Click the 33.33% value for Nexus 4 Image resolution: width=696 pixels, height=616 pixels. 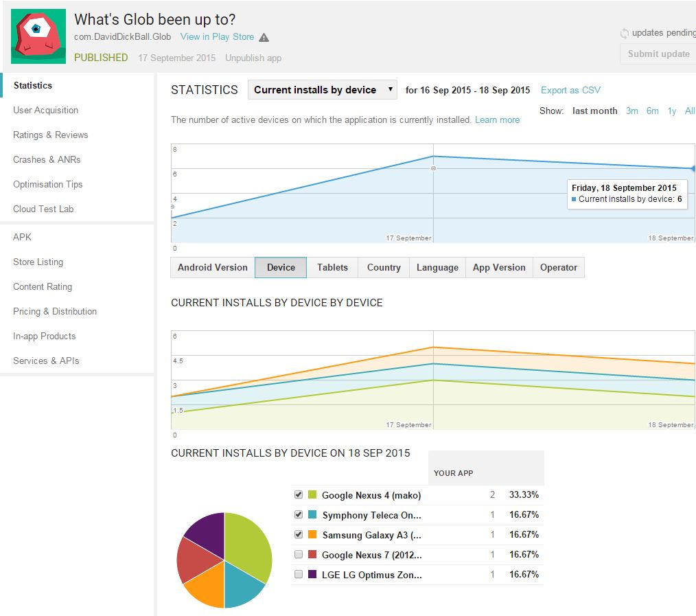tap(524, 494)
